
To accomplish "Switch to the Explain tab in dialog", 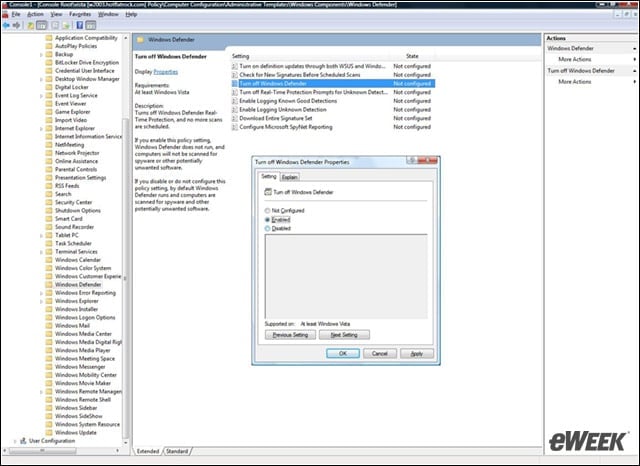I will point(289,177).
